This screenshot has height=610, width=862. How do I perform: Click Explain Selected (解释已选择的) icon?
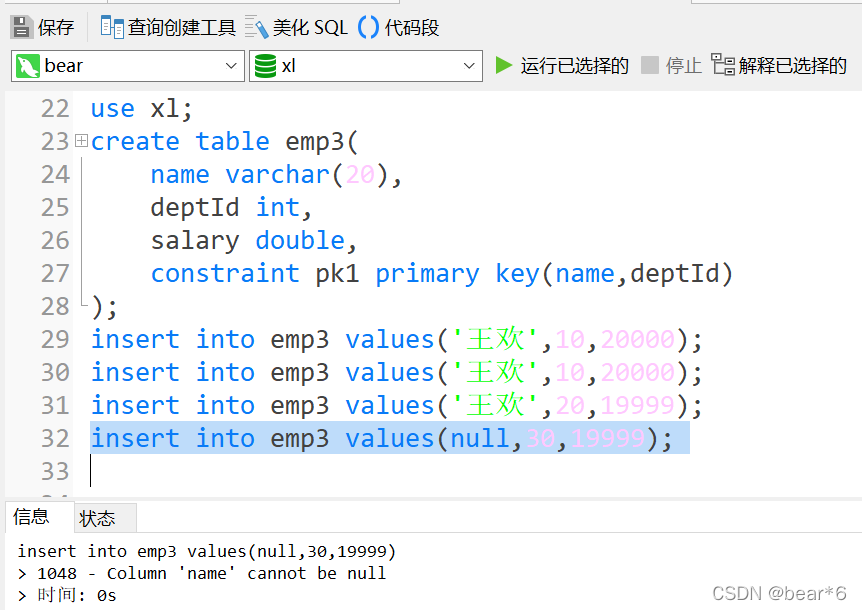tap(723, 64)
